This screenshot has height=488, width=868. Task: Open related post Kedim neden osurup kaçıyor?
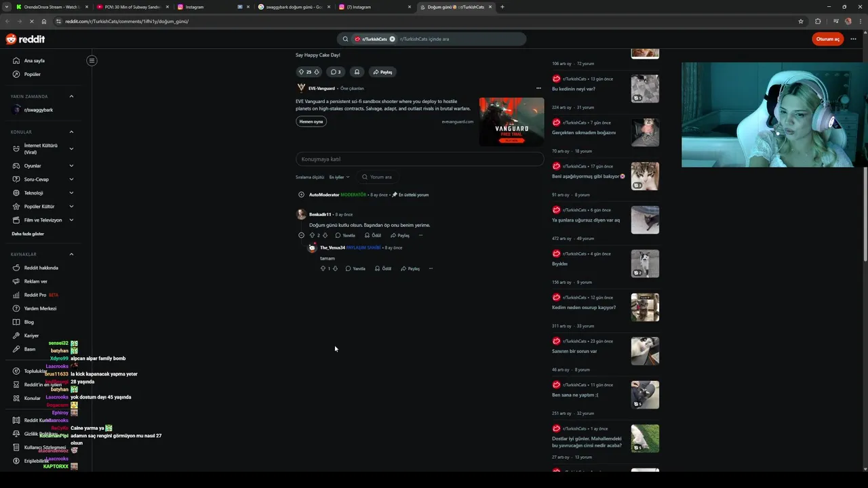pos(584,308)
